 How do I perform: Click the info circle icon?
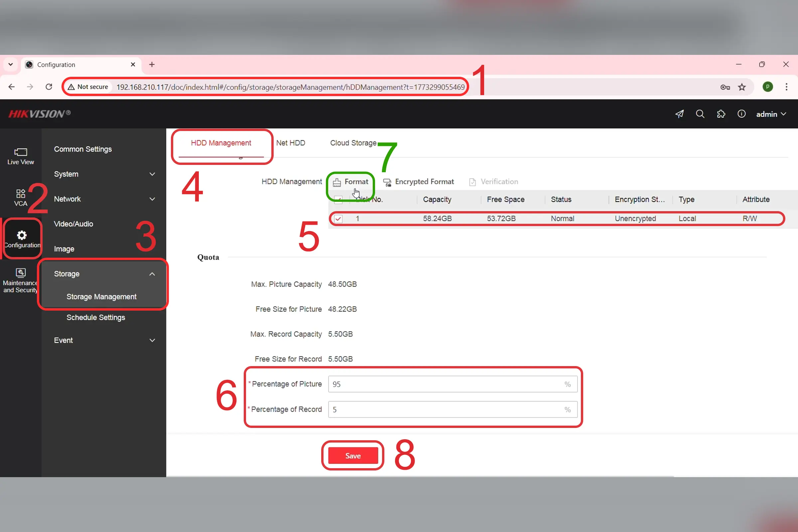pyautogui.click(x=741, y=114)
